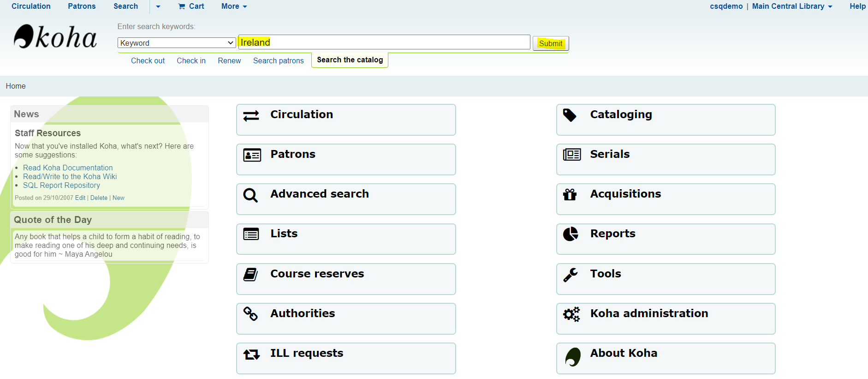Viewport: 868px width, 379px height.
Task: Click the Cart icon in top bar
Action: 182,6
